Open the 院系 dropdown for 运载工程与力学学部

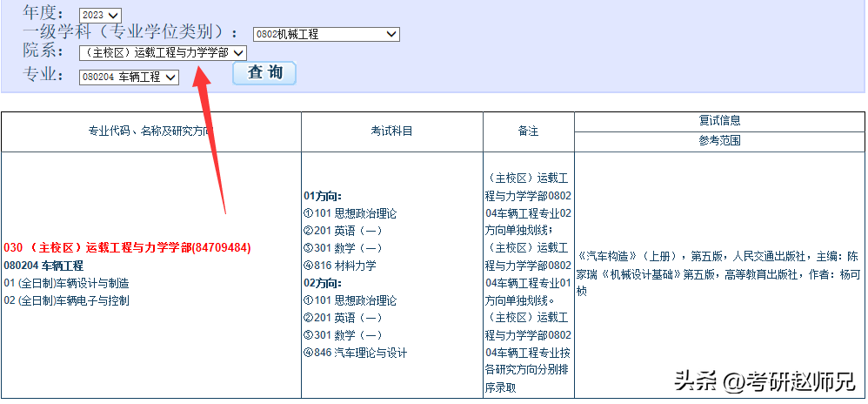click(x=162, y=53)
